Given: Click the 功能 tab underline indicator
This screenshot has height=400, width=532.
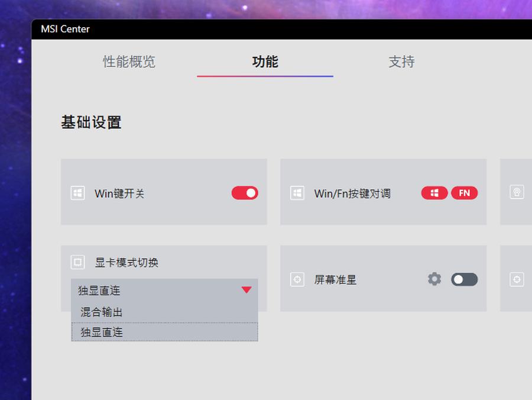Looking at the screenshot, I should click(265, 76).
